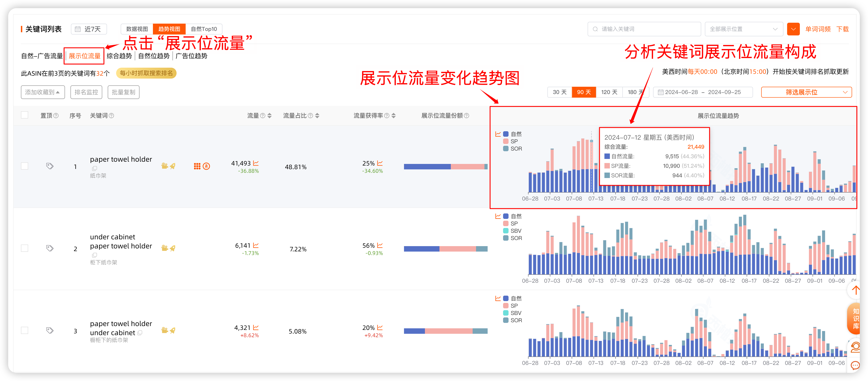Open the 全部展示位置 dropdown

click(x=744, y=29)
